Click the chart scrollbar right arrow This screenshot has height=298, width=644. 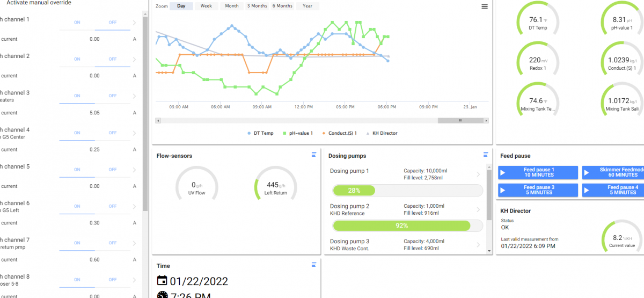[486, 120]
